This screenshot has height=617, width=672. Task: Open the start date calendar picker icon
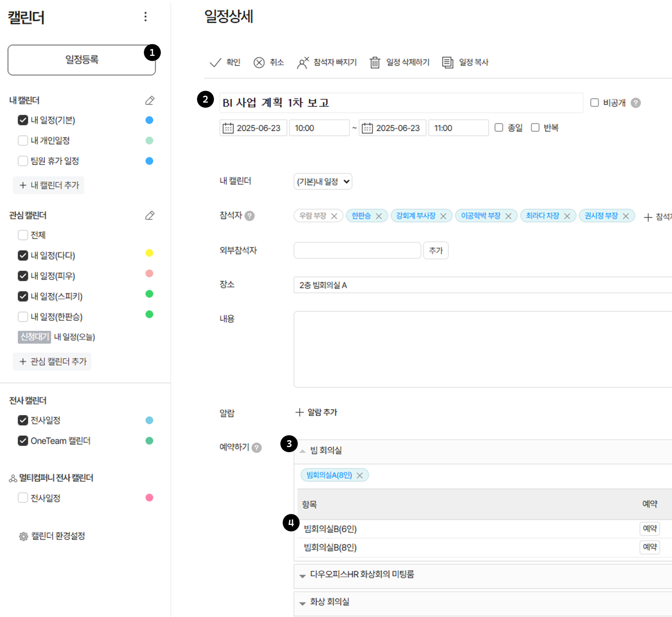point(228,128)
